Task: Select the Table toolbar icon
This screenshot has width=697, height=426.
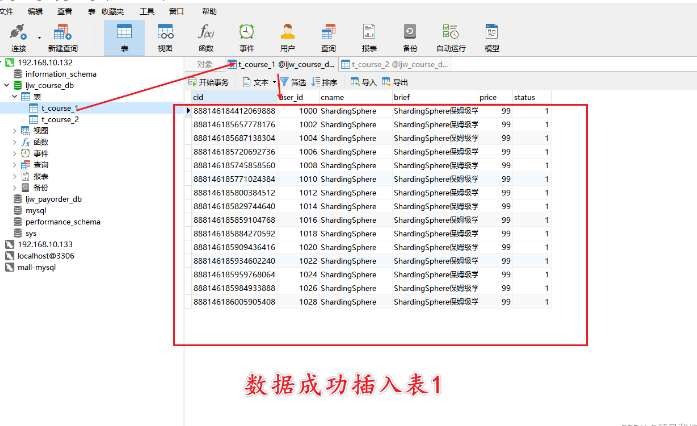Action: tap(124, 38)
